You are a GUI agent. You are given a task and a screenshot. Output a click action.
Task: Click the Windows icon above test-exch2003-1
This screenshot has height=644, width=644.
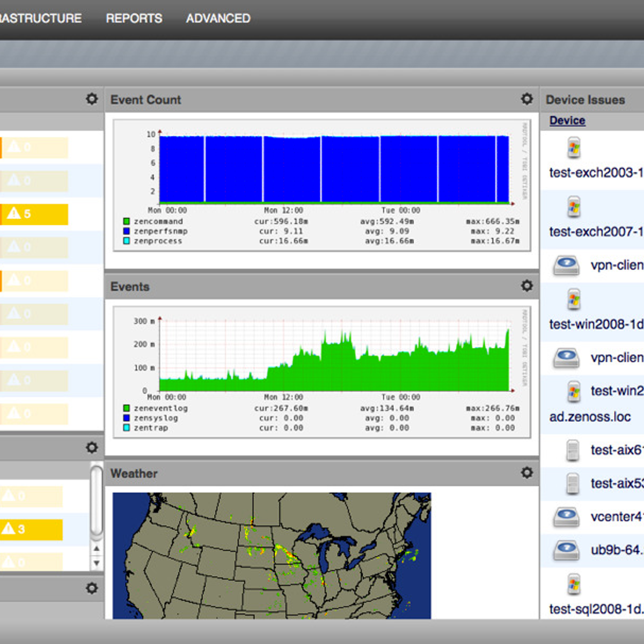574,148
